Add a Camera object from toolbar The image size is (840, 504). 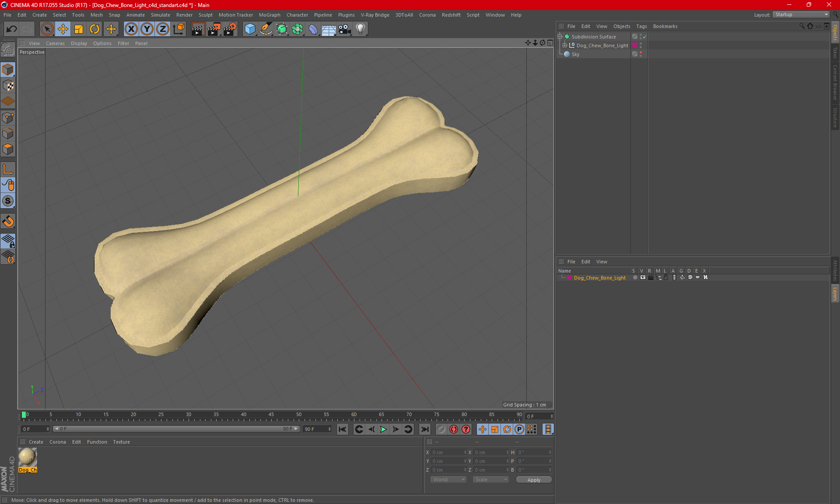pos(344,29)
